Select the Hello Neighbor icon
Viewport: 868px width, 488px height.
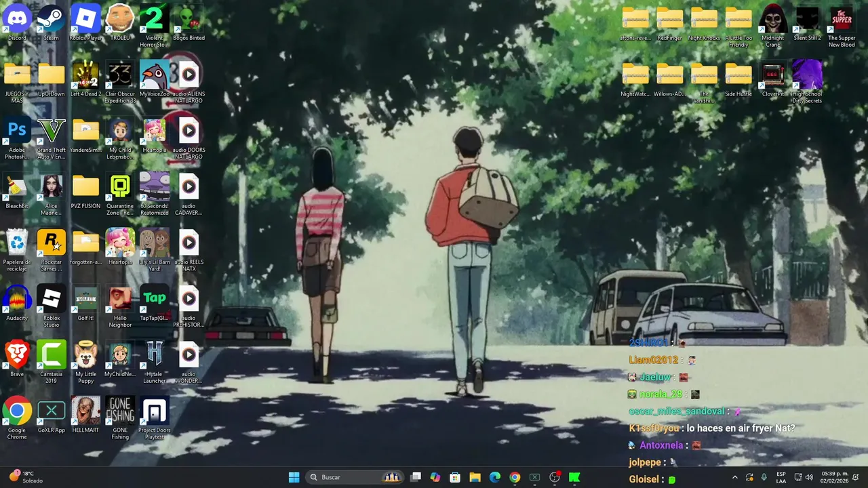[x=120, y=307]
